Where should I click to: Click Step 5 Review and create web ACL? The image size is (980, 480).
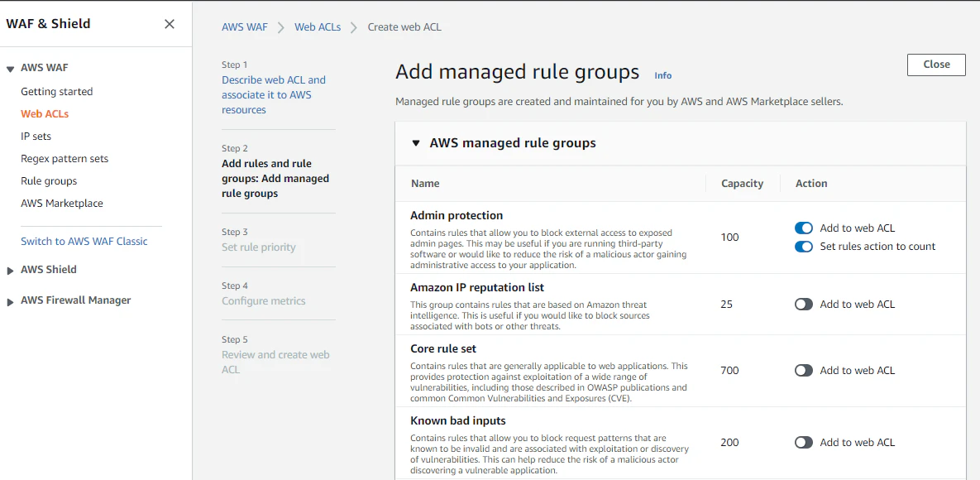[275, 362]
